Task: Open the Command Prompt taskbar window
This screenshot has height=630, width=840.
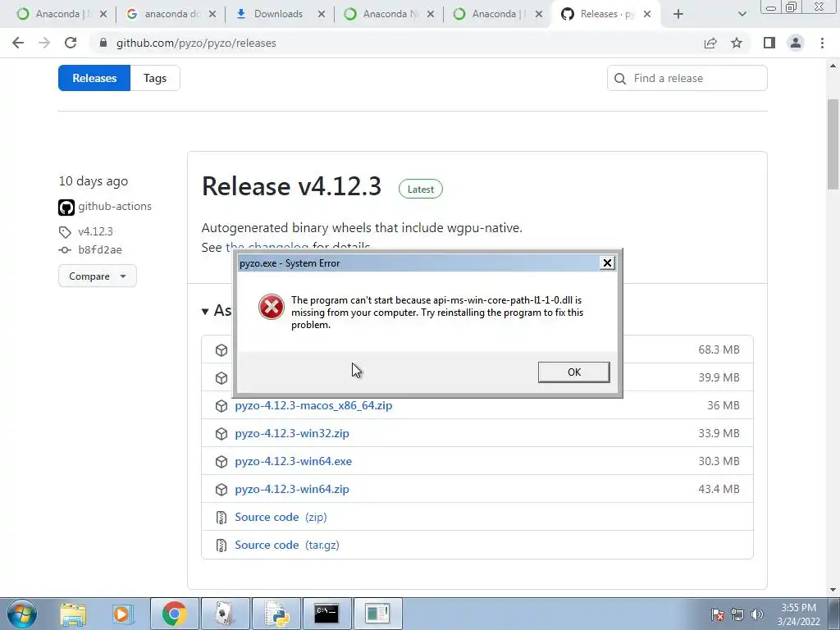Action: 326,614
